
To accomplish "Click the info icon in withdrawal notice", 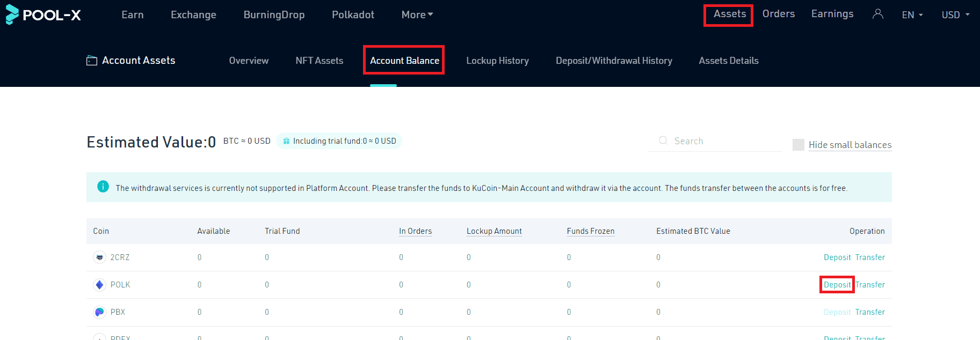I will pos(103,187).
